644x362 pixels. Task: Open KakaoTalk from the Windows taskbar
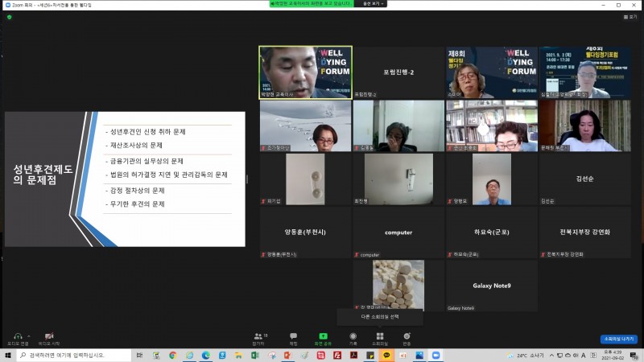tap(386, 355)
